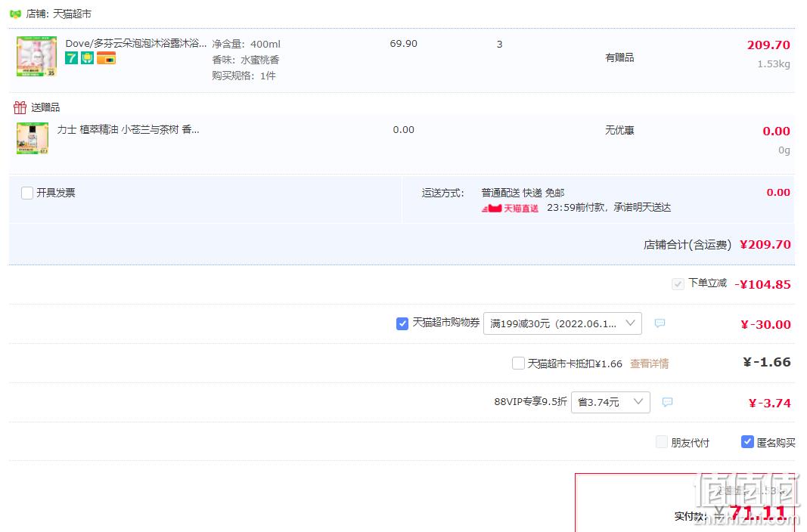Uncheck the 天猫超市购物券 checkbox

coord(402,323)
